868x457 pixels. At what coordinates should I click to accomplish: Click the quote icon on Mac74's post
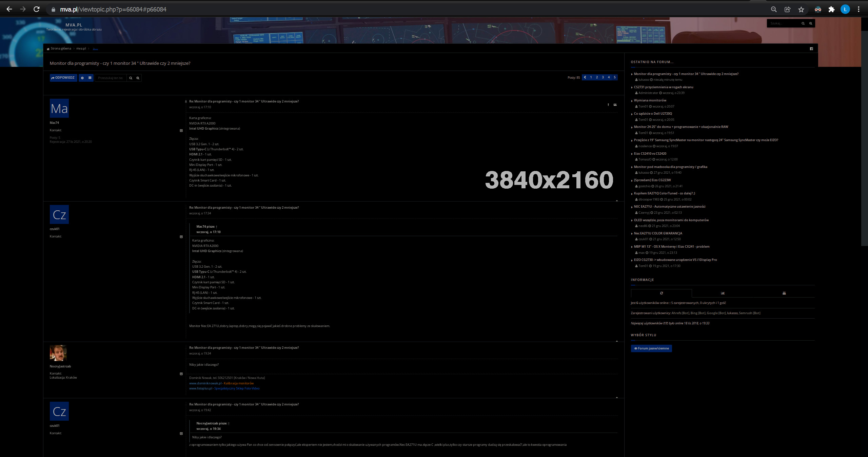coord(615,105)
